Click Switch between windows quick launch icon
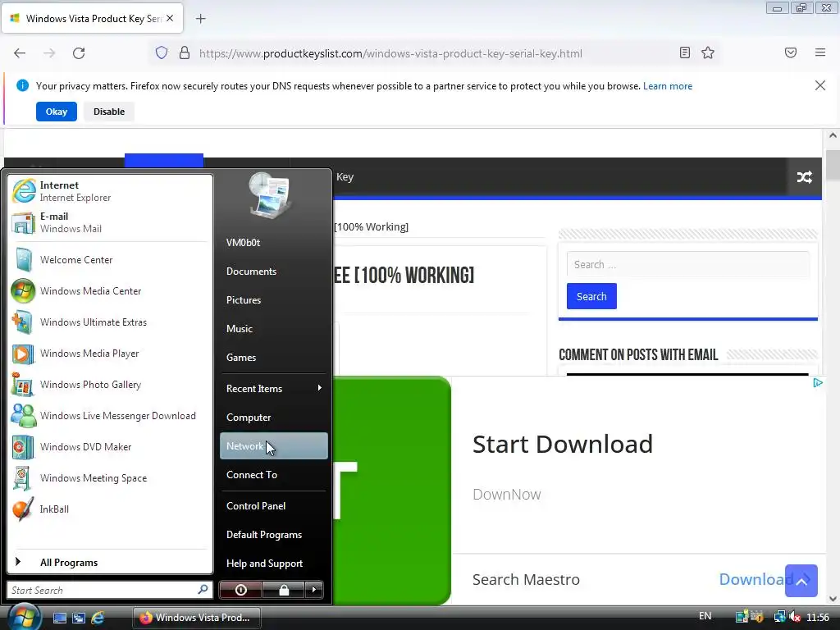Image resolution: width=840 pixels, height=630 pixels. tap(79, 618)
